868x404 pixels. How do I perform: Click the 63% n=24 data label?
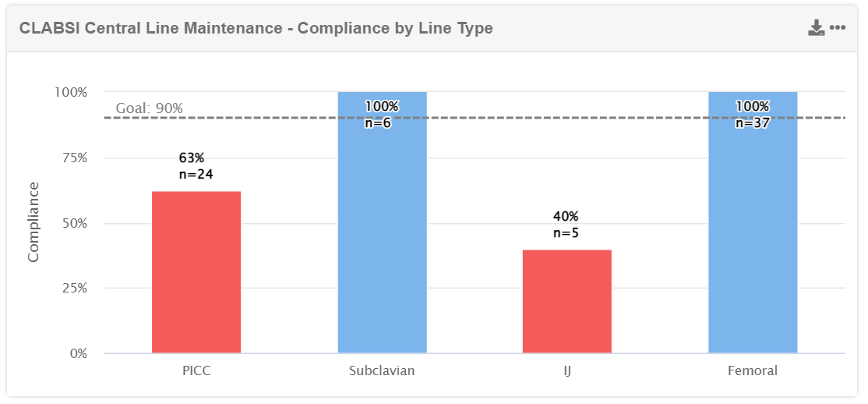196,166
